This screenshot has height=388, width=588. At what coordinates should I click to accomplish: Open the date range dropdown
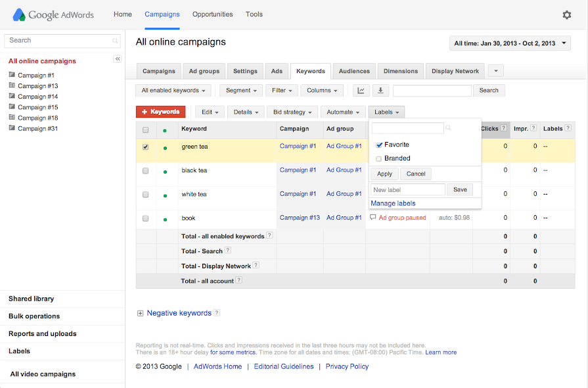pyautogui.click(x=510, y=43)
